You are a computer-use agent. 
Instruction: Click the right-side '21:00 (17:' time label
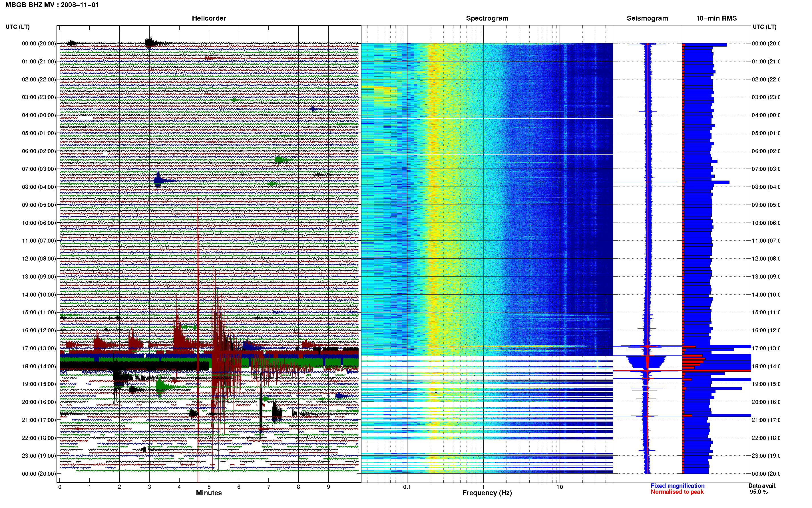click(x=765, y=420)
